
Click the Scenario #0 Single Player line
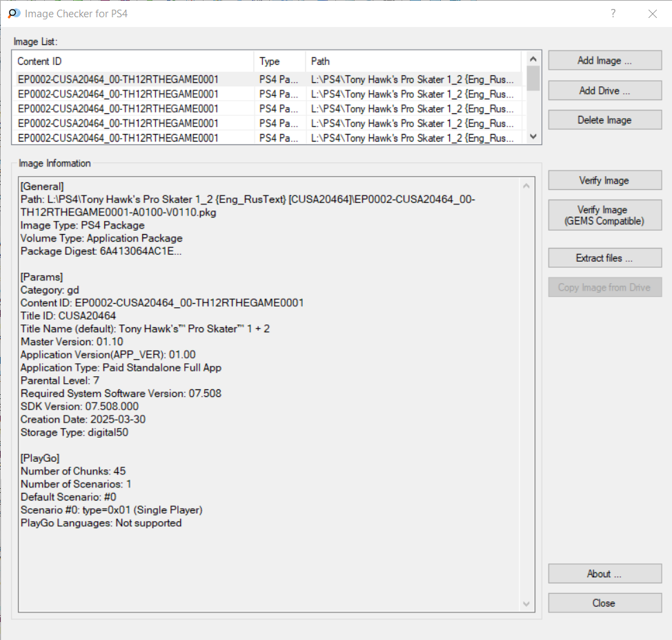112,510
